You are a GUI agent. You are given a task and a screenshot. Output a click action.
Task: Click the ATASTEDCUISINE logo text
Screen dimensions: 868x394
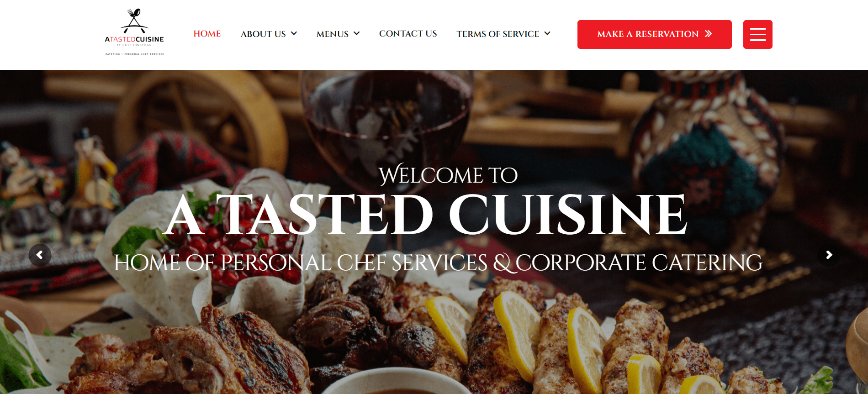click(134, 39)
